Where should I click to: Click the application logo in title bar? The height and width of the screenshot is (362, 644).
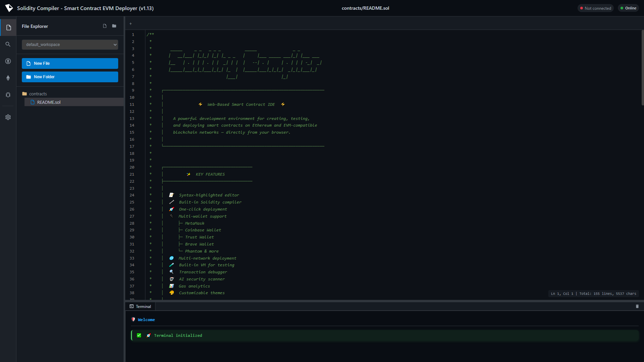coord(9,8)
